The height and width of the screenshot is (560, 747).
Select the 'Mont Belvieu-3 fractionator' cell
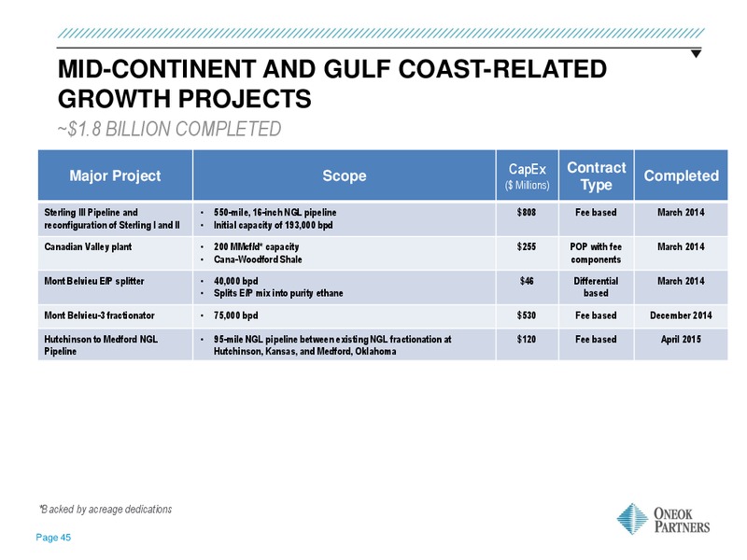[115, 315]
